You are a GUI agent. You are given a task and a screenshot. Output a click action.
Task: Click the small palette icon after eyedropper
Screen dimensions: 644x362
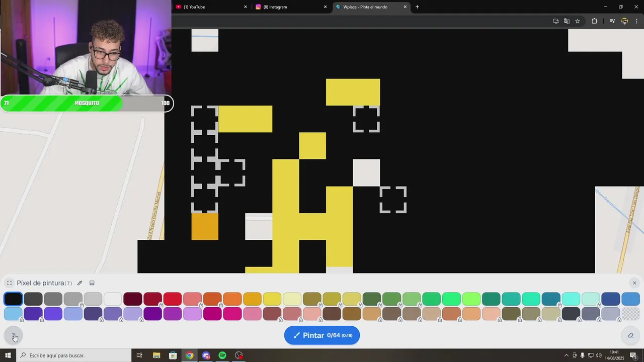pos(92,283)
